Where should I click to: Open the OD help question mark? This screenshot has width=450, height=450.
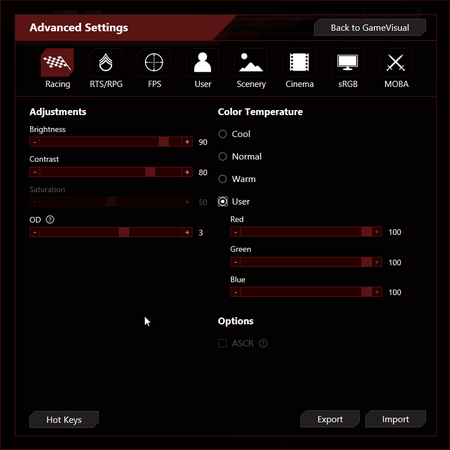50,220
